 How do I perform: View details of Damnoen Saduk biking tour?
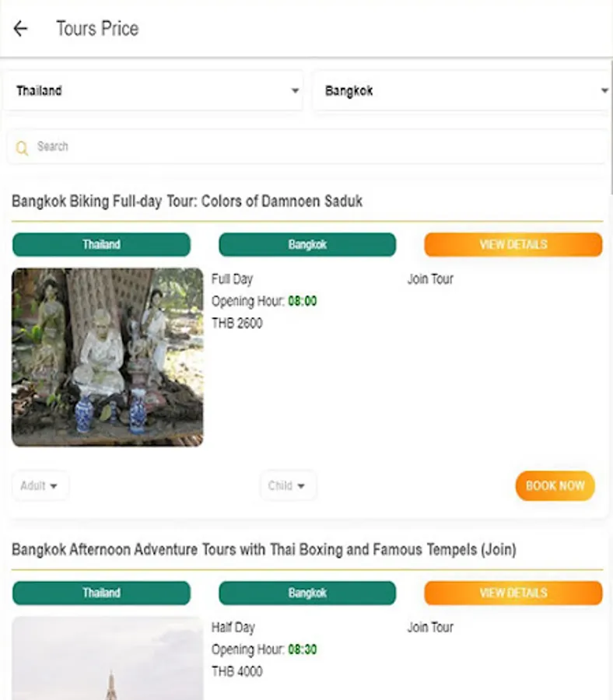click(513, 244)
